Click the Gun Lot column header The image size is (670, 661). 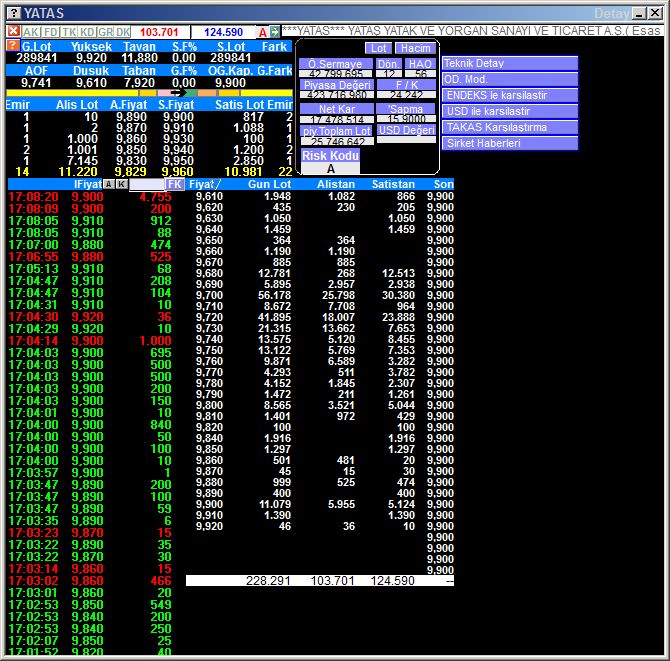click(x=269, y=184)
